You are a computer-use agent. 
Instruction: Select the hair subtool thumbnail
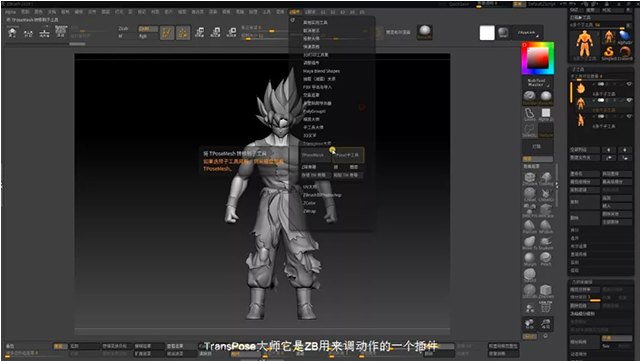(580, 88)
